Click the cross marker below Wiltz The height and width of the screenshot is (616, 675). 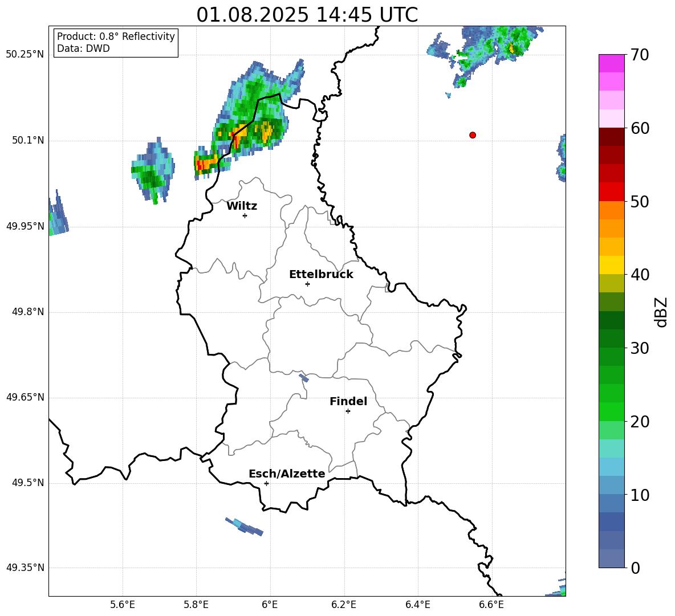click(245, 215)
